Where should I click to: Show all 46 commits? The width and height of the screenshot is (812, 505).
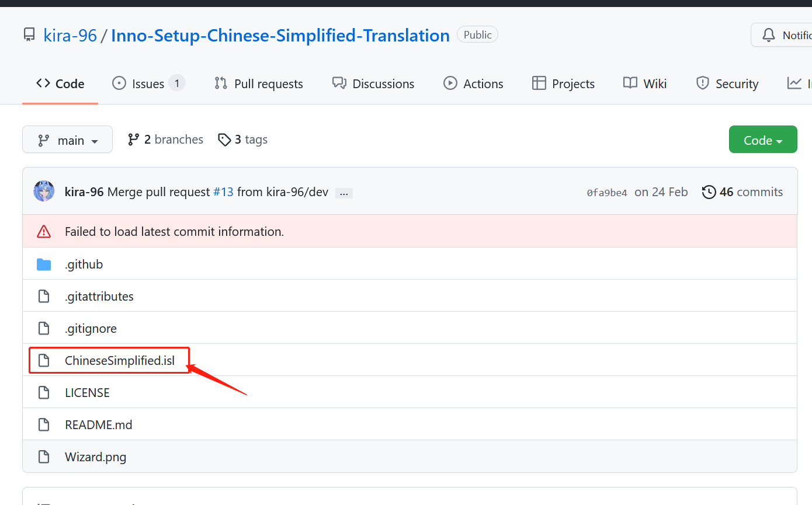pyautogui.click(x=751, y=191)
